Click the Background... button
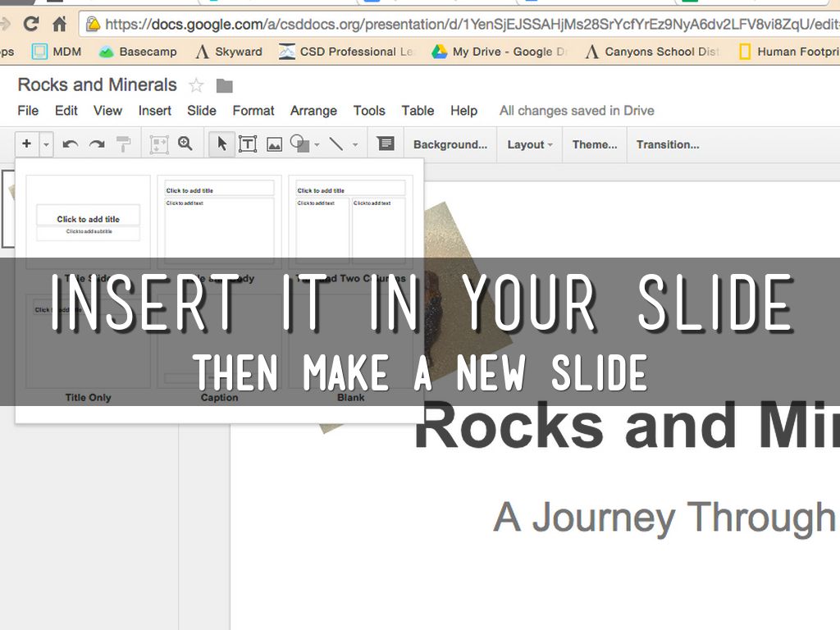 [x=450, y=144]
